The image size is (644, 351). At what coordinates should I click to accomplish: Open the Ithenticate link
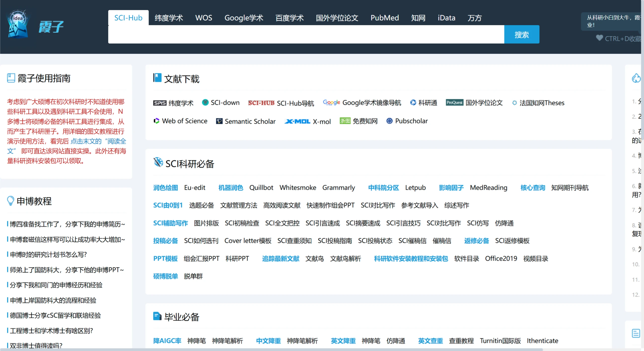543,341
